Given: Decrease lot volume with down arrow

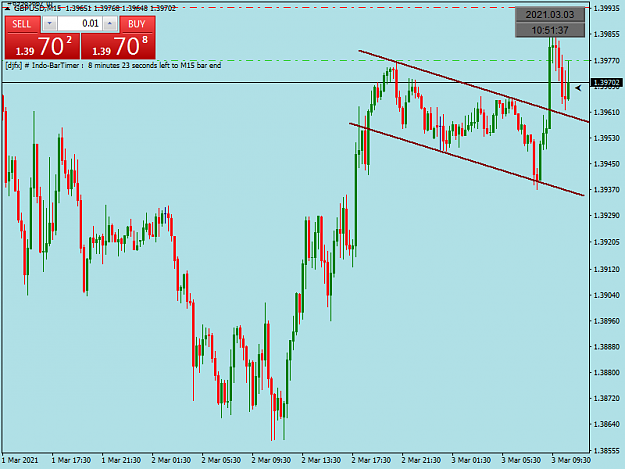Looking at the screenshot, I should [x=49, y=24].
